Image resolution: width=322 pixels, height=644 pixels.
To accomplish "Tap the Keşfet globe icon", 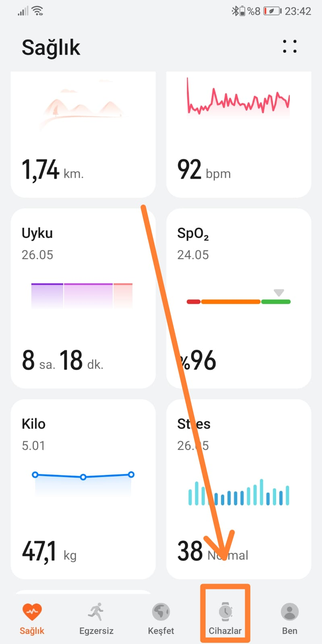I will pos(161,612).
